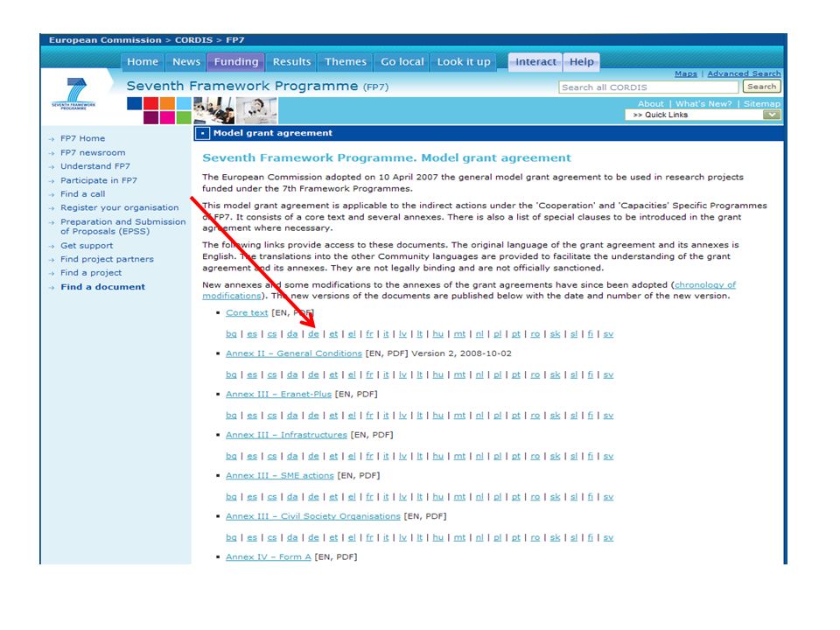This screenshot has width=840, height=630.
Task: Select the Go local tab
Action: [x=402, y=61]
